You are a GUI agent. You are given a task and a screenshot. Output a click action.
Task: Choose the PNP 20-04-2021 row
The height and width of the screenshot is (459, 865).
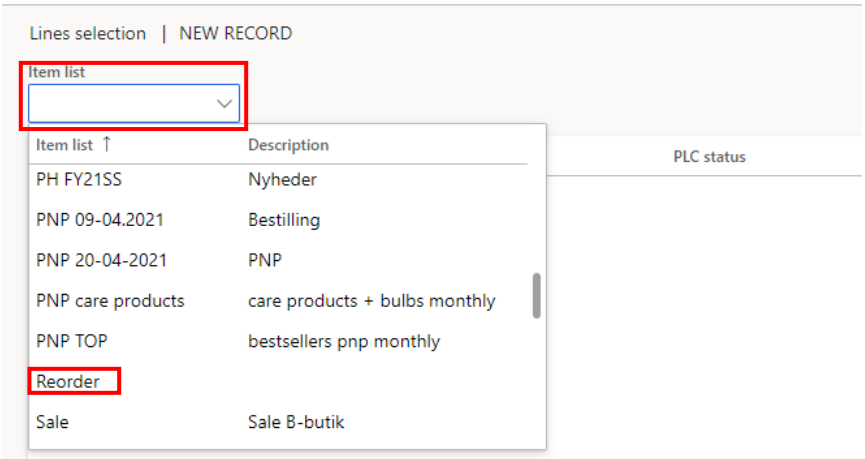point(101,260)
